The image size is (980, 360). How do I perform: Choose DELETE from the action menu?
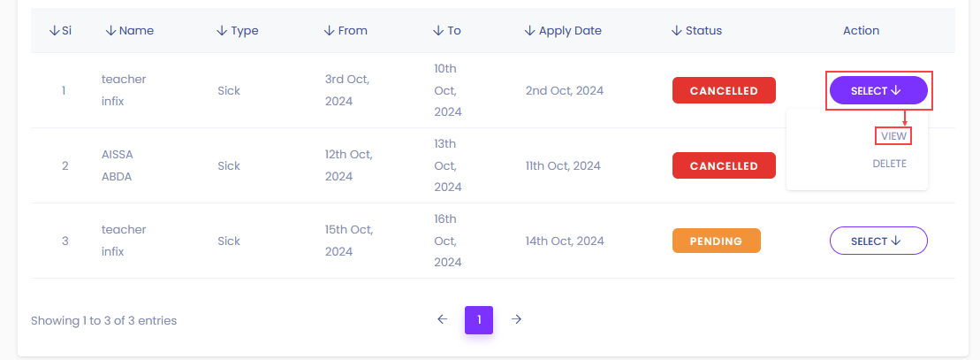(x=889, y=164)
